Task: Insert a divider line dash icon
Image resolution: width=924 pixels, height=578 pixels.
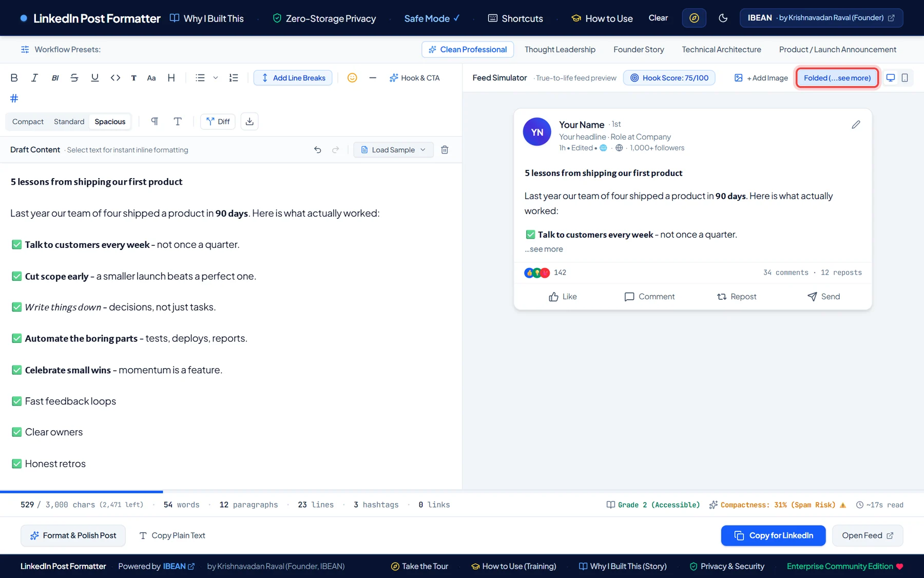Action: point(373,78)
